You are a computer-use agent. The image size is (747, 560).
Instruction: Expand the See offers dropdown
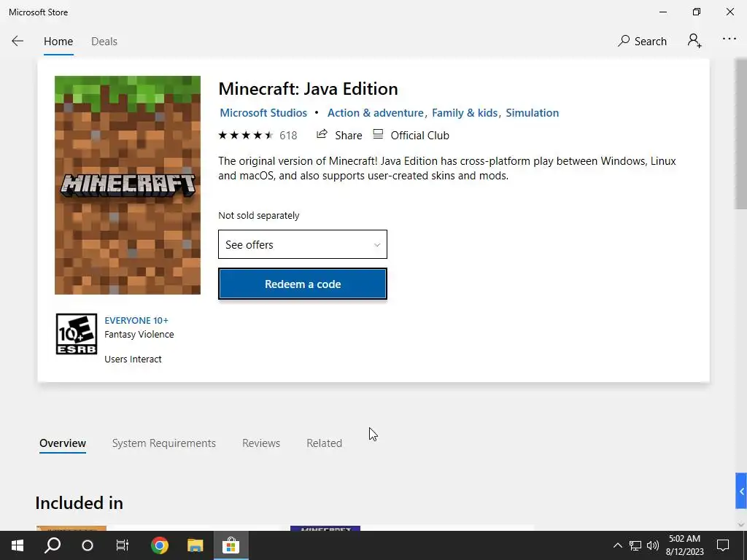pos(303,244)
